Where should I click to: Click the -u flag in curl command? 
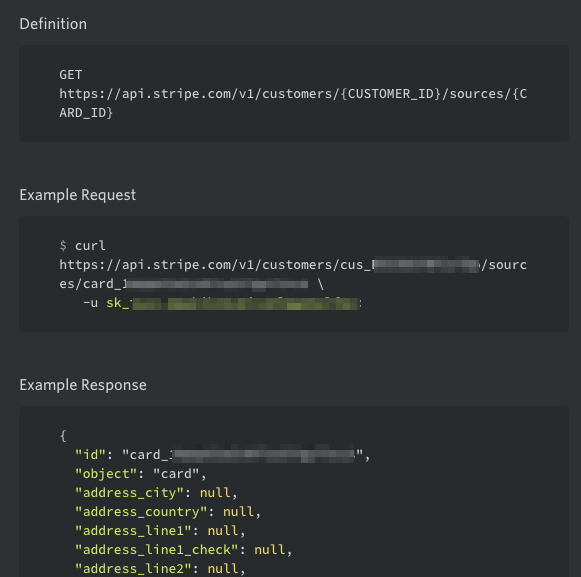click(90, 303)
